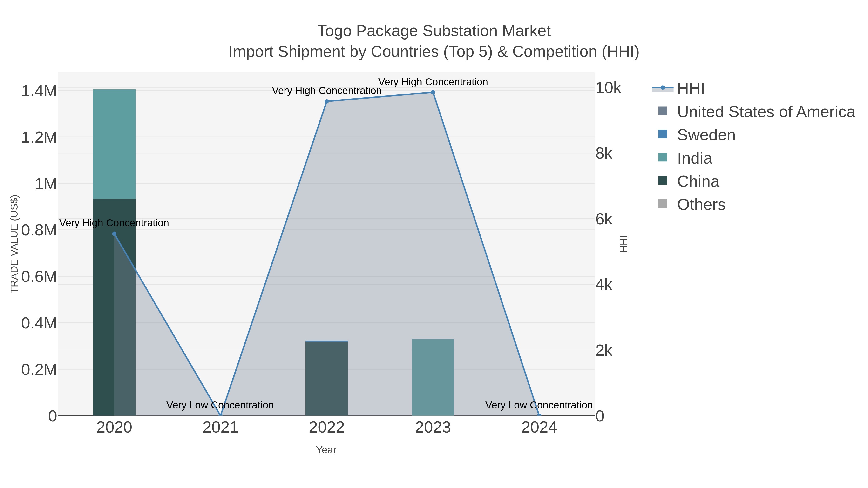This screenshot has width=868, height=488.
Task: Click the India teal color swatch
Action: pos(663,157)
